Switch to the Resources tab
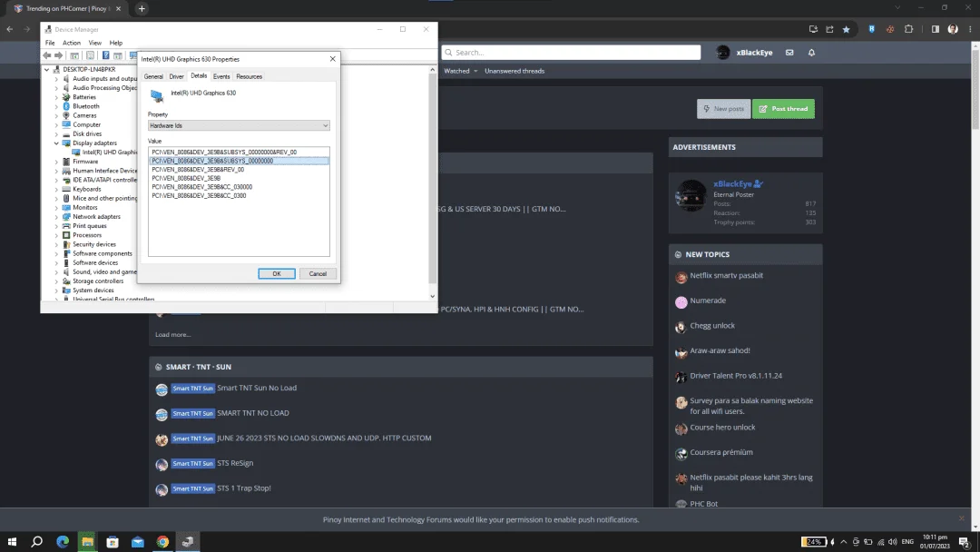This screenshot has height=552, width=980. click(x=250, y=76)
